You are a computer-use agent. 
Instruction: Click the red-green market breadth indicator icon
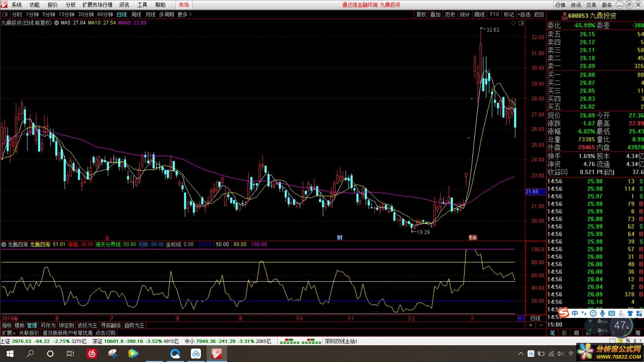point(301,342)
